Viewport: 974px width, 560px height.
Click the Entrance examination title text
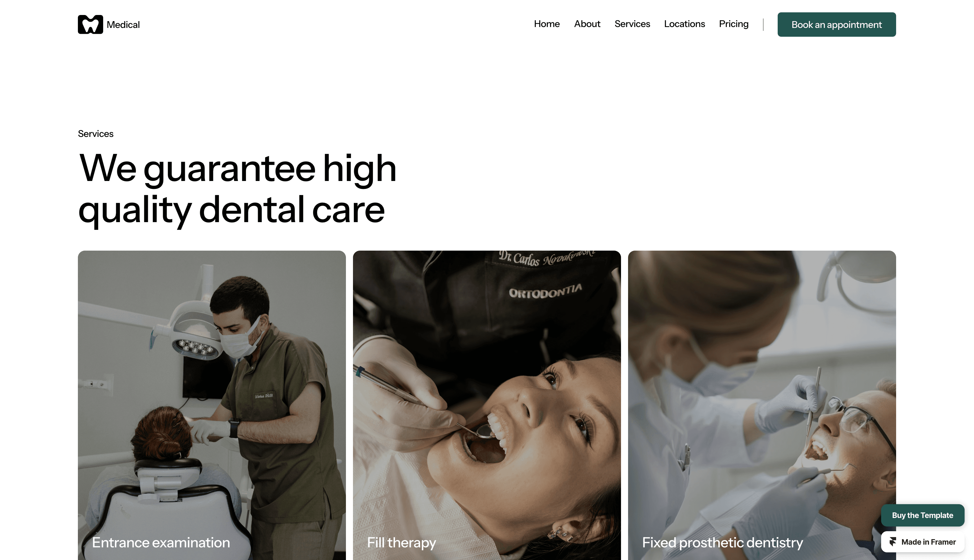pyautogui.click(x=161, y=542)
